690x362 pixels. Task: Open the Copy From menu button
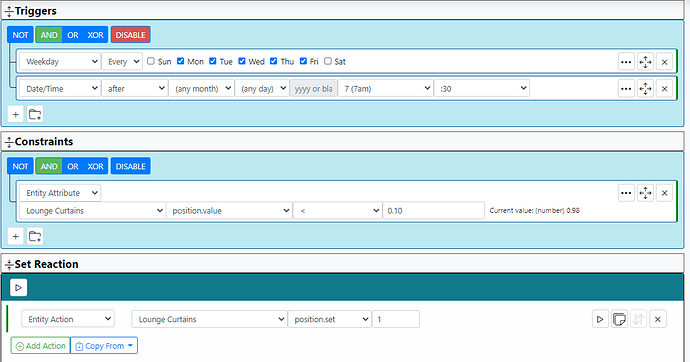point(104,346)
